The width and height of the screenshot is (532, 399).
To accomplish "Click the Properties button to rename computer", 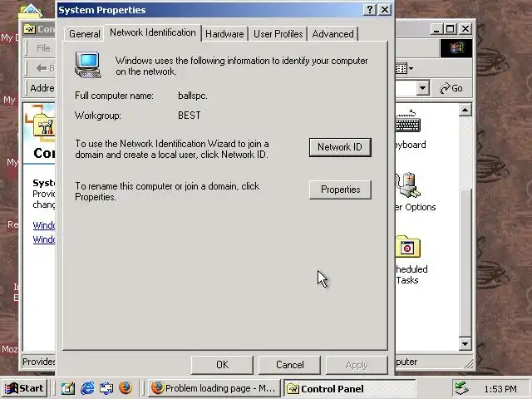I will click(x=340, y=190).
